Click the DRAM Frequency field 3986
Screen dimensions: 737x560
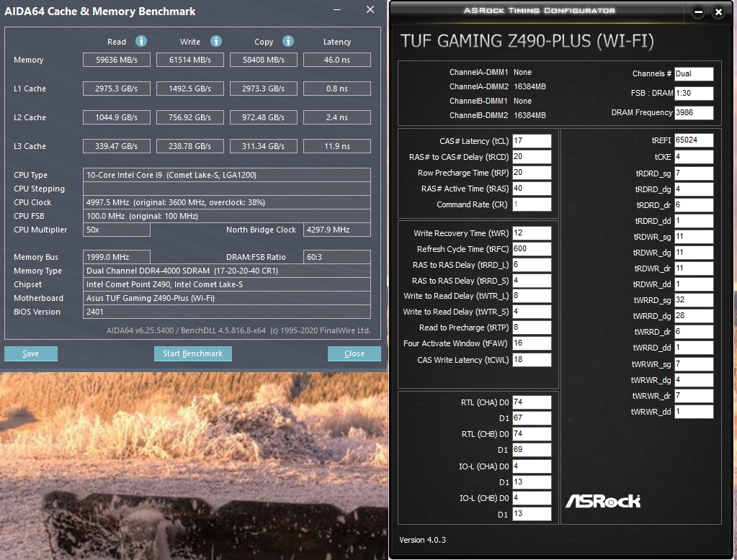click(x=694, y=112)
